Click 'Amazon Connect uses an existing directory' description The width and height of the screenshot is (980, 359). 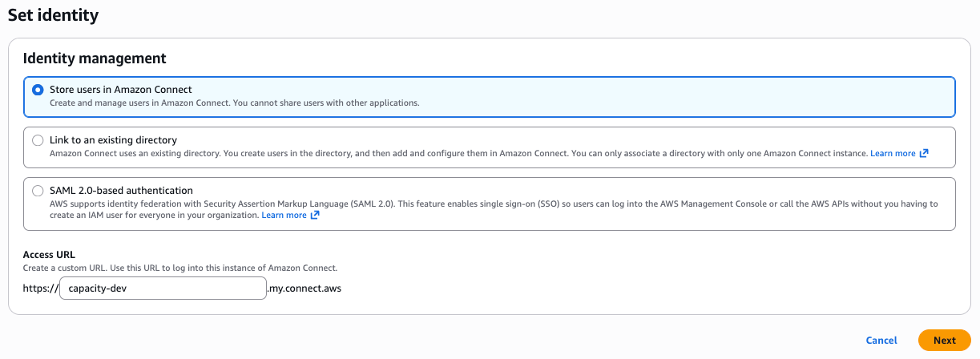[x=458, y=153]
